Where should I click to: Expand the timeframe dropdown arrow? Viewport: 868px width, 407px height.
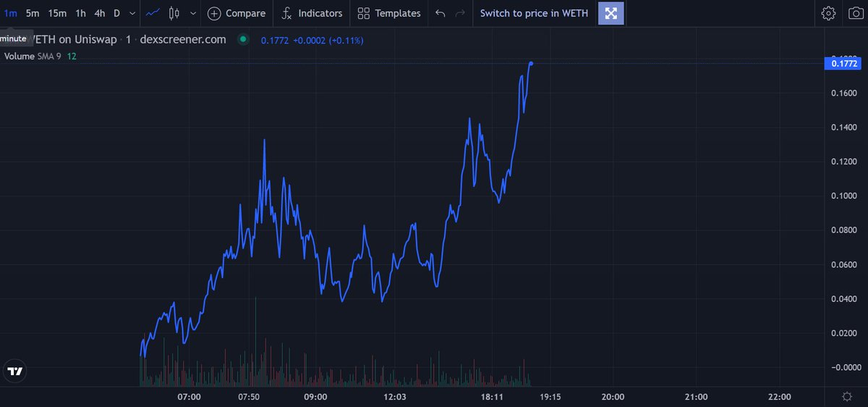click(132, 13)
